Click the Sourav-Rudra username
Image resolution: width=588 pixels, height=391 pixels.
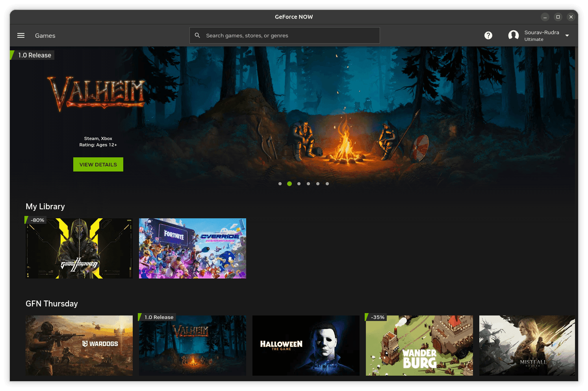[542, 32]
